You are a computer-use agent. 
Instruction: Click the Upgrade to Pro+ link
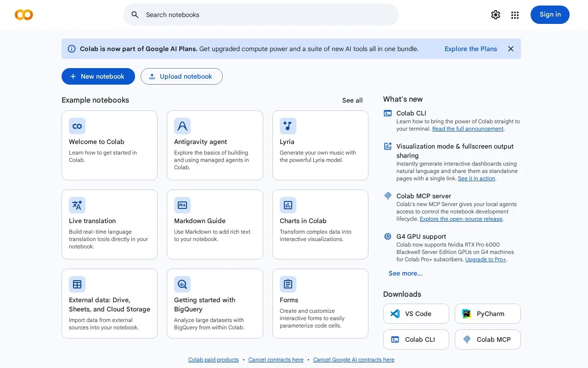click(486, 259)
